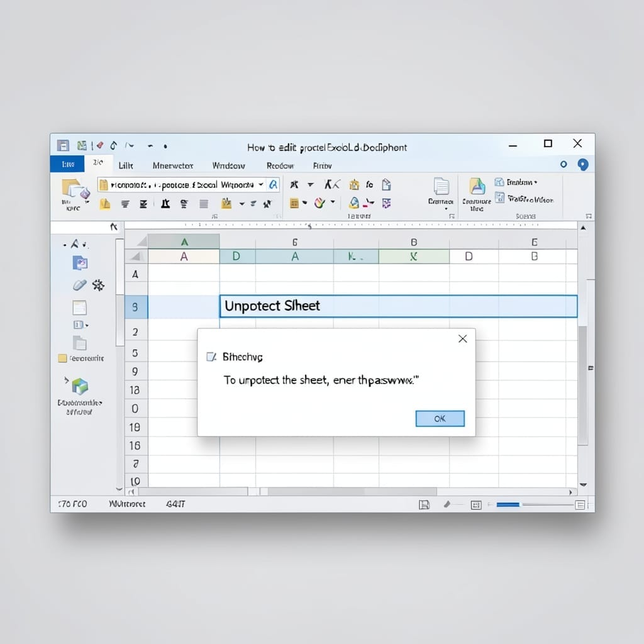Click the TralSfreo Vileor ribbon button
The image size is (644, 644).
pos(525,199)
